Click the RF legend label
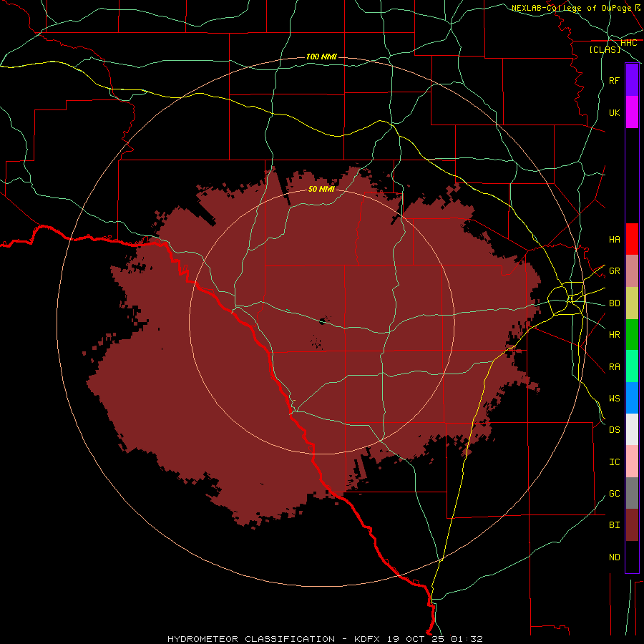 coord(614,81)
